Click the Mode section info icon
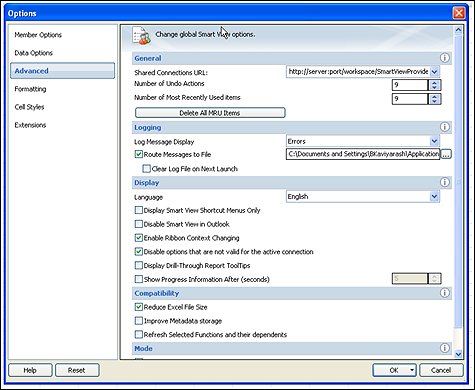Viewport: 475px width, 390px height. pos(444,348)
